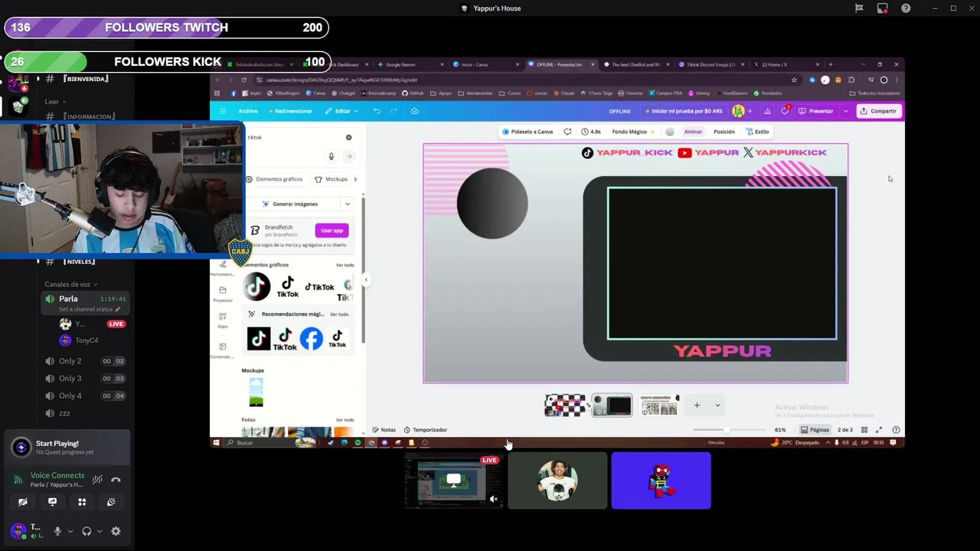Join the 'Only 2' voice channel
The width and height of the screenshot is (980, 551).
(x=86, y=361)
